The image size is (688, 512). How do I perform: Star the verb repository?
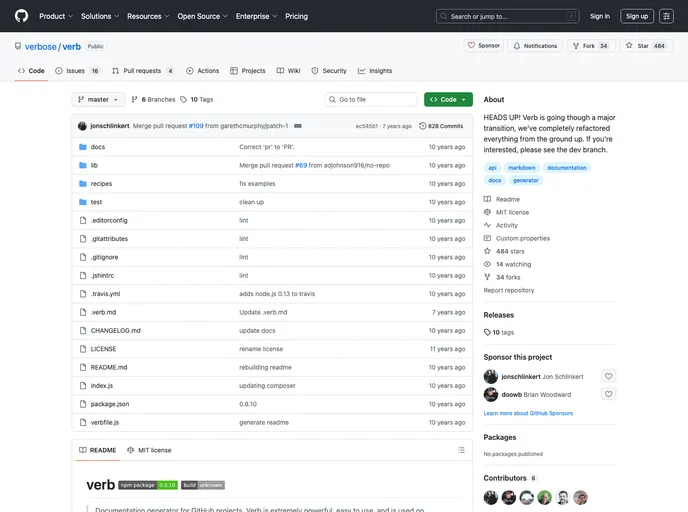(x=646, y=46)
